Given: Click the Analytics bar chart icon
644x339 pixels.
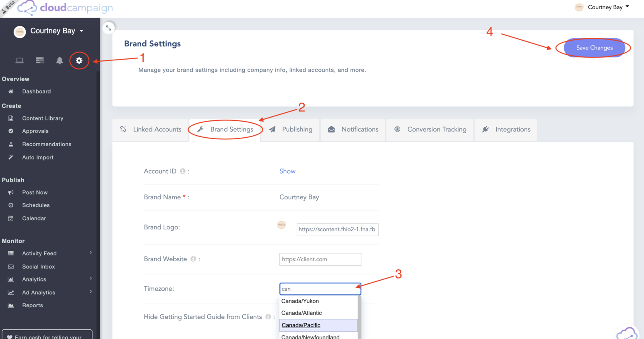Looking at the screenshot, I should point(11,279).
